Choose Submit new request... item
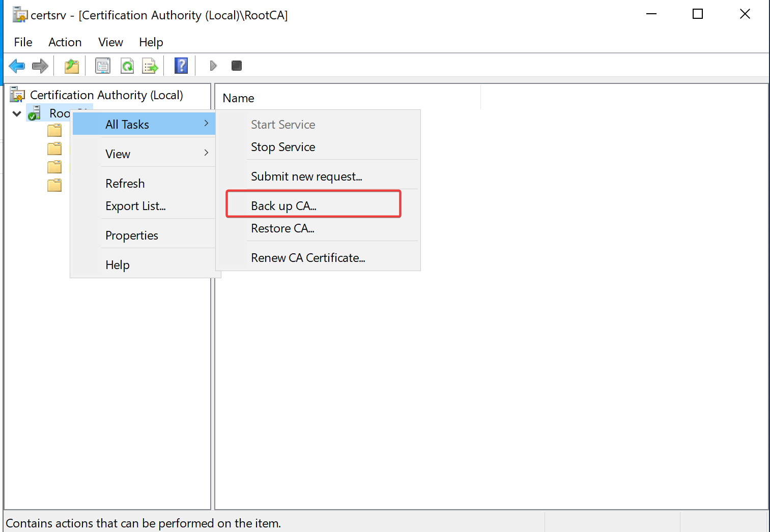Image resolution: width=770 pixels, height=532 pixels. (x=306, y=176)
